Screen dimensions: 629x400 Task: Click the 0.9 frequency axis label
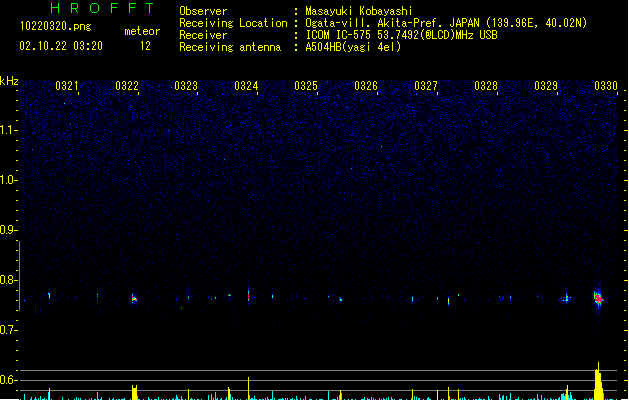click(x=8, y=230)
